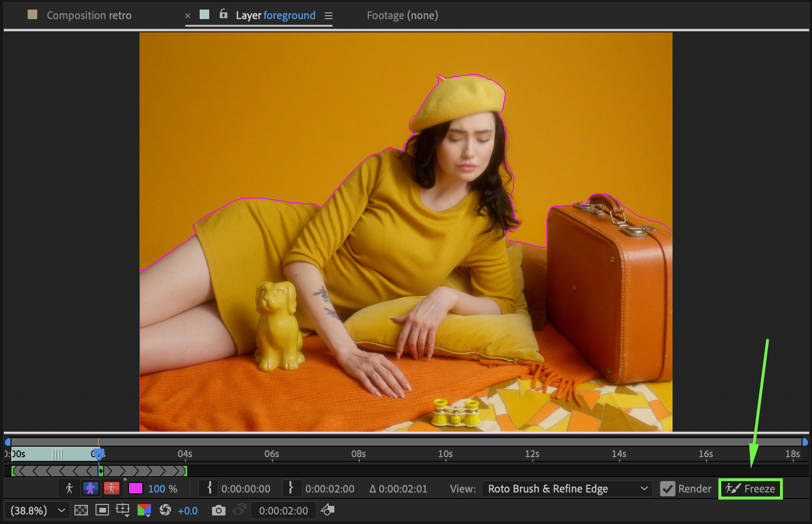Toggle the transparency grid checkerboard
Image resolution: width=812 pixels, height=524 pixels.
81,511
